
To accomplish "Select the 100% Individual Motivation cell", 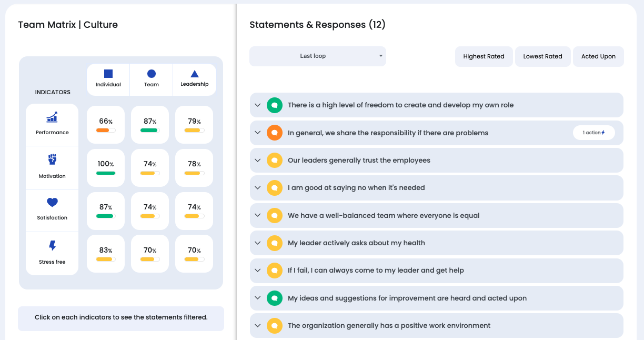I will point(106,167).
